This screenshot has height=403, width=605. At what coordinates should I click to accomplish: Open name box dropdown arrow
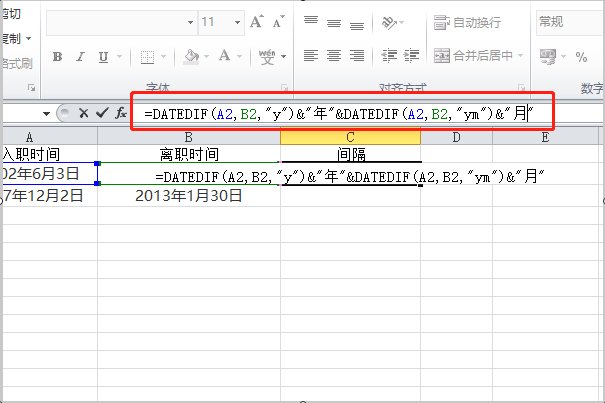(x=46, y=114)
